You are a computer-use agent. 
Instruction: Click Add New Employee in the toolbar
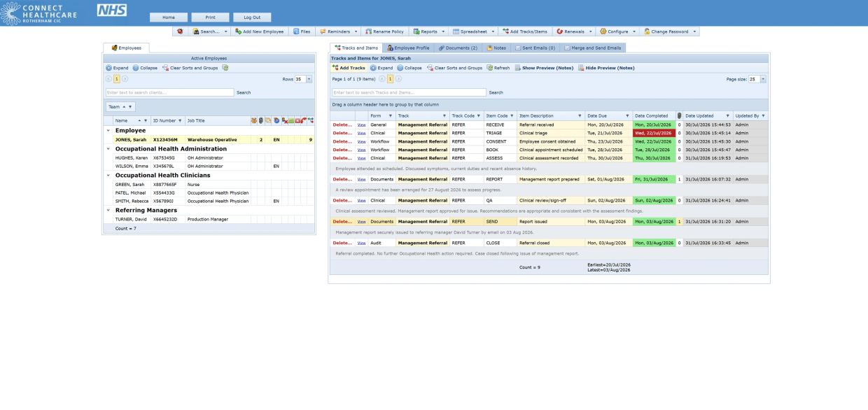[260, 31]
